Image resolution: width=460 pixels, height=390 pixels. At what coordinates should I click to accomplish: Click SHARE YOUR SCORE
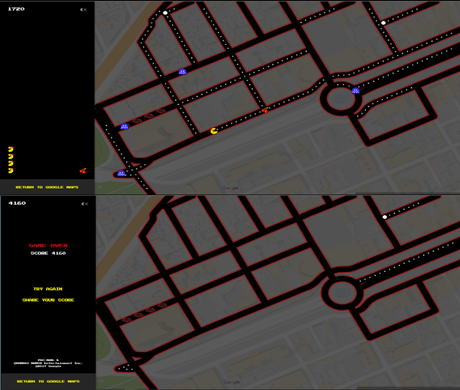pos(48,300)
